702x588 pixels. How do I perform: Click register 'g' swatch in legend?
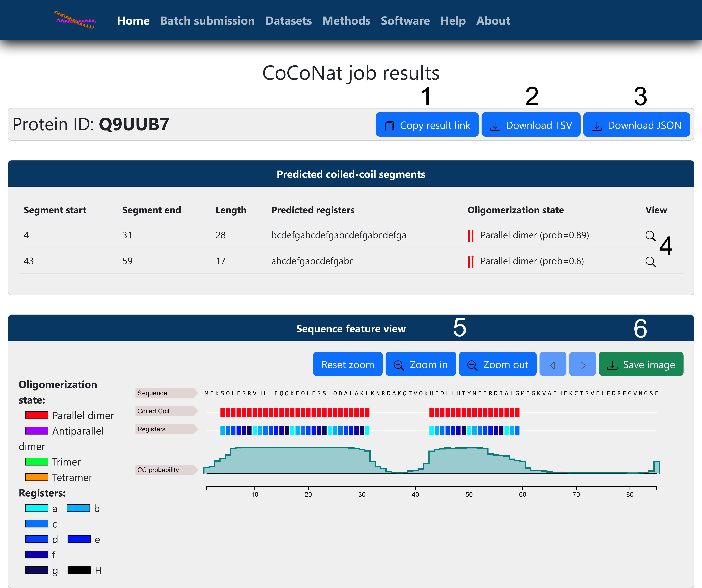click(x=37, y=570)
